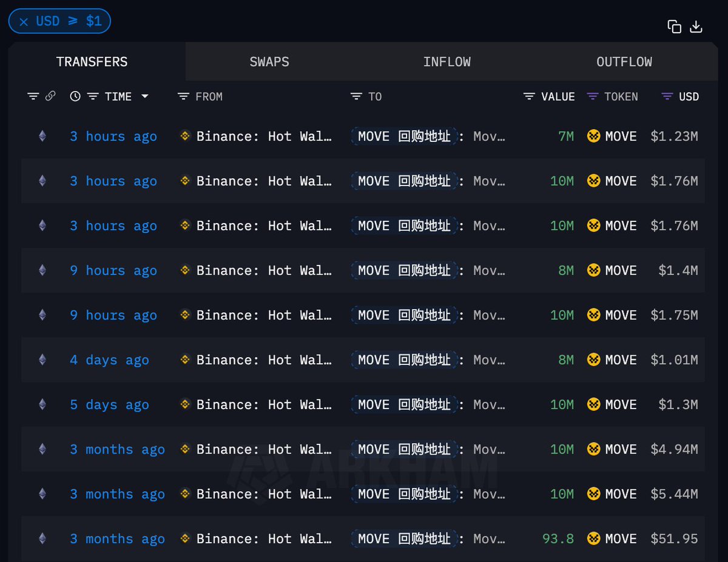Click the Binance logo in the $5.44M row
The width and height of the screenshot is (728, 562).
(x=185, y=494)
